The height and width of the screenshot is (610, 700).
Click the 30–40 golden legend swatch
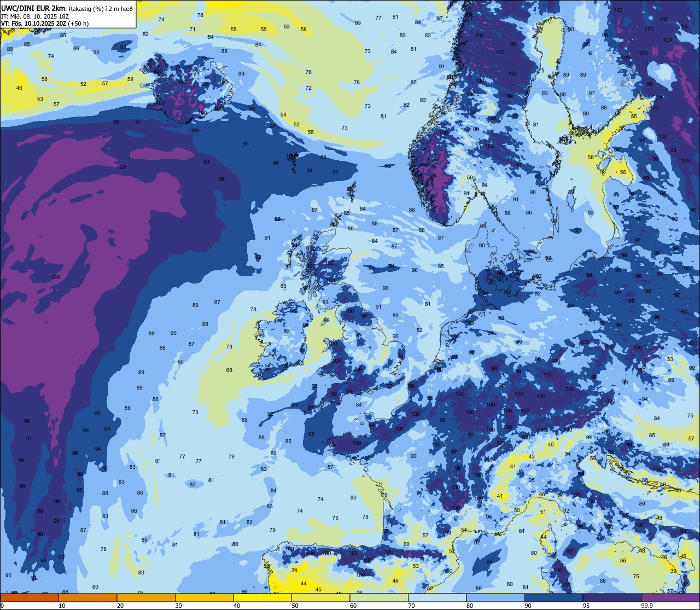(x=204, y=597)
